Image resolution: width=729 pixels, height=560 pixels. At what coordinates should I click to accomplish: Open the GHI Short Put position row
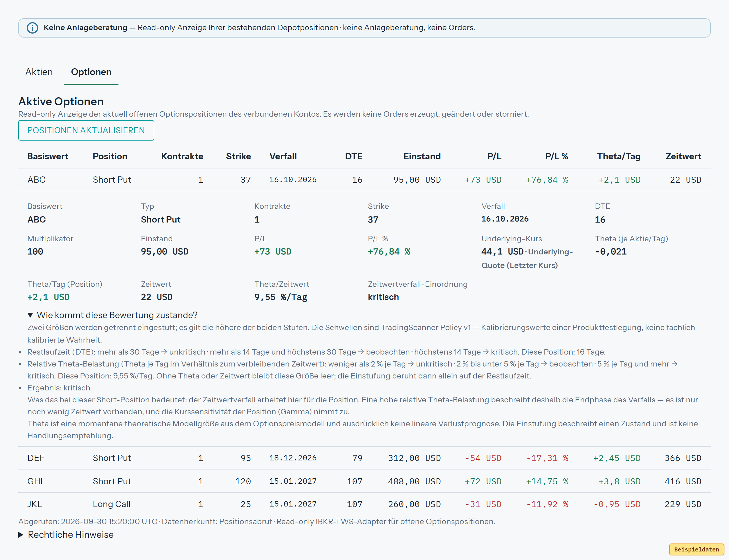point(364,481)
